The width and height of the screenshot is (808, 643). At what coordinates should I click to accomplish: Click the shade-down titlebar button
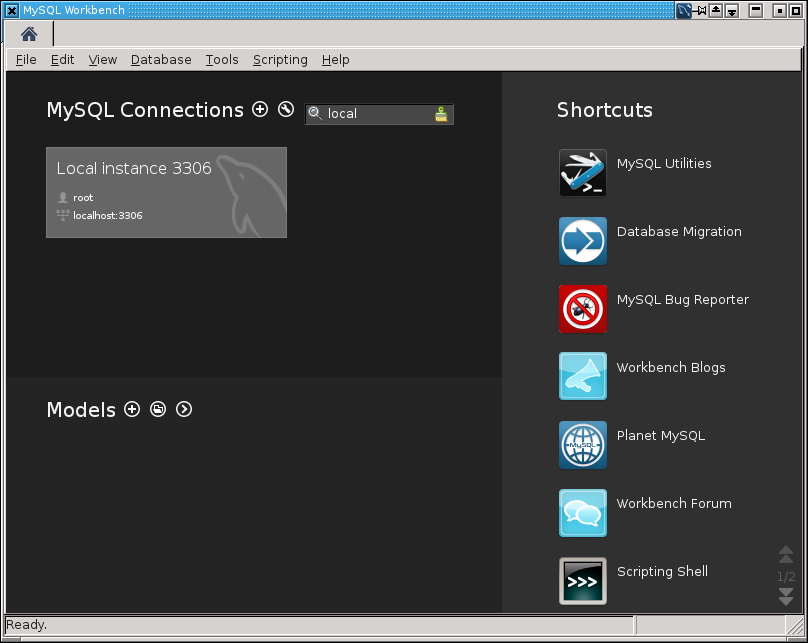[x=732, y=10]
